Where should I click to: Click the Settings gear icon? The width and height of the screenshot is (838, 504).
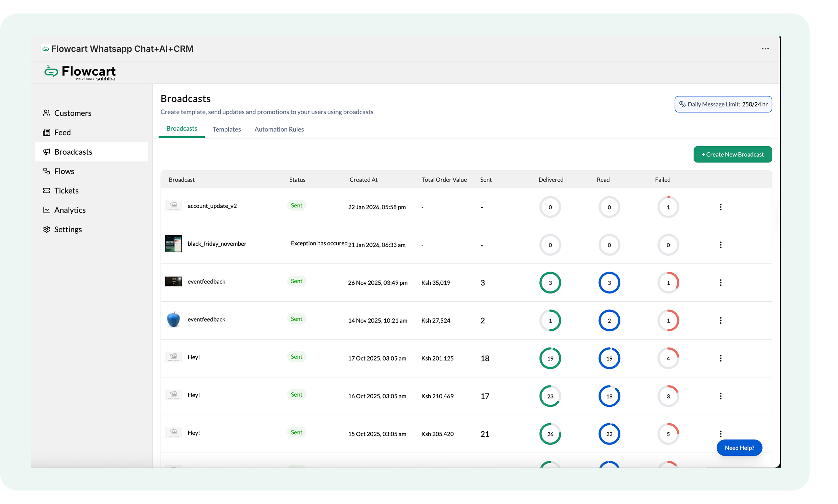[47, 229]
